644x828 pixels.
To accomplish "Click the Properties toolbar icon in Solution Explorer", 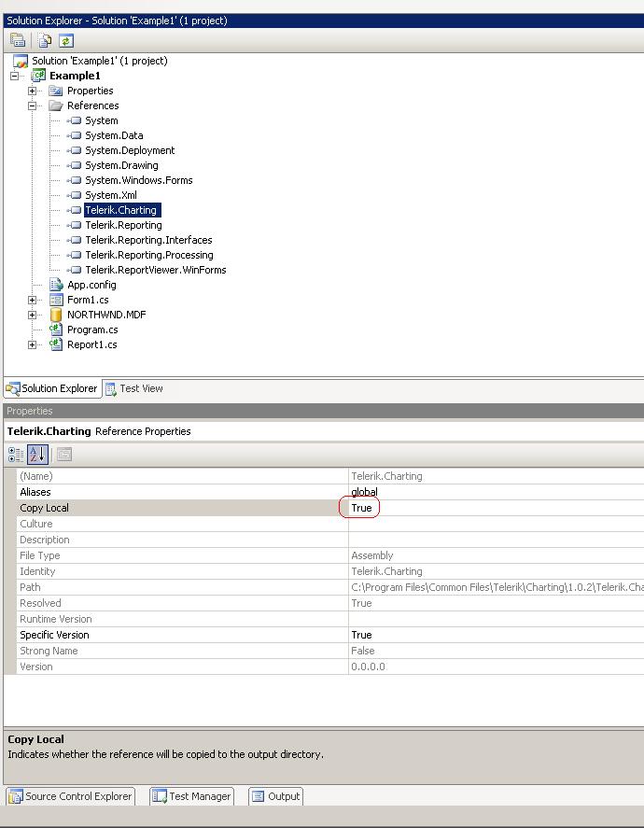I will [x=18, y=40].
